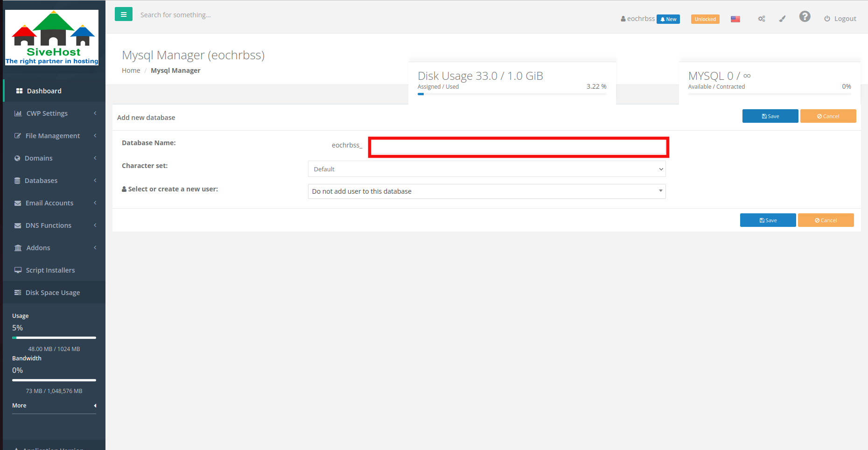Click the sidebar Bandwidth 0% progress bar

[x=54, y=380]
